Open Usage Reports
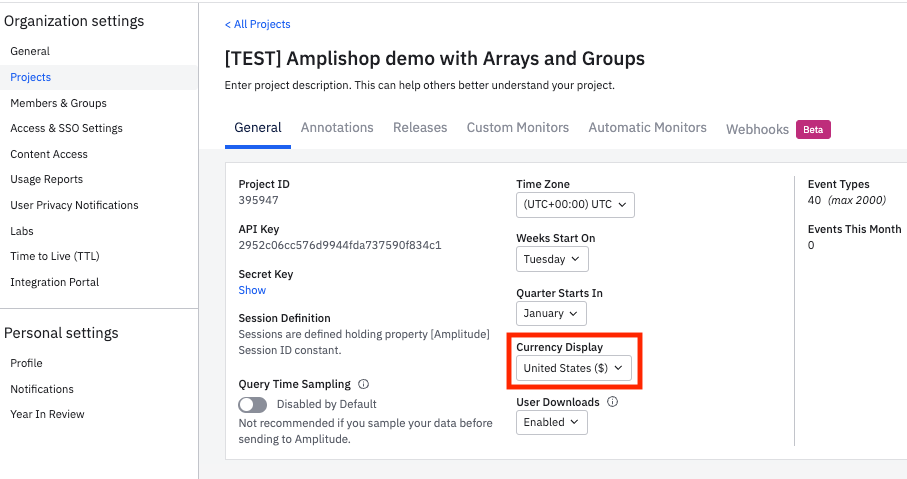This screenshot has width=907, height=479. tap(47, 179)
